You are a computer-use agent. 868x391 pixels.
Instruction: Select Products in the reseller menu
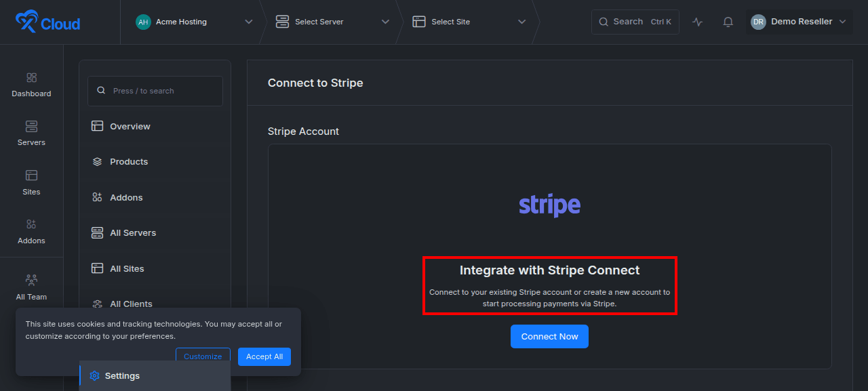point(155,162)
